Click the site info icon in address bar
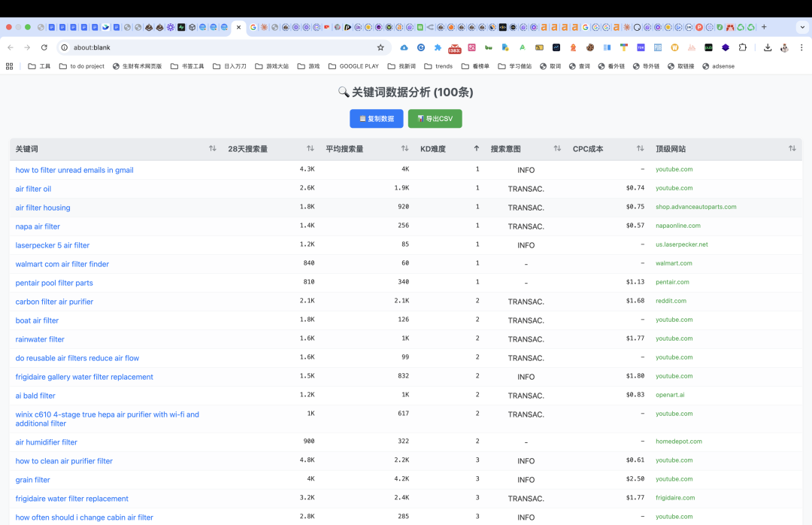Screen dimensions: 812x525 pyautogui.click(x=64, y=47)
